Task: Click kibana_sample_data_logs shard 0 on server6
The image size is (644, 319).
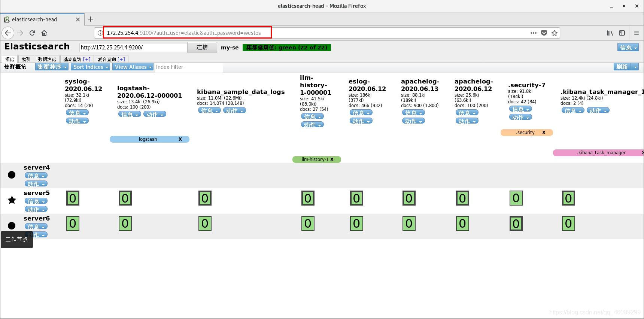Action: click(205, 224)
